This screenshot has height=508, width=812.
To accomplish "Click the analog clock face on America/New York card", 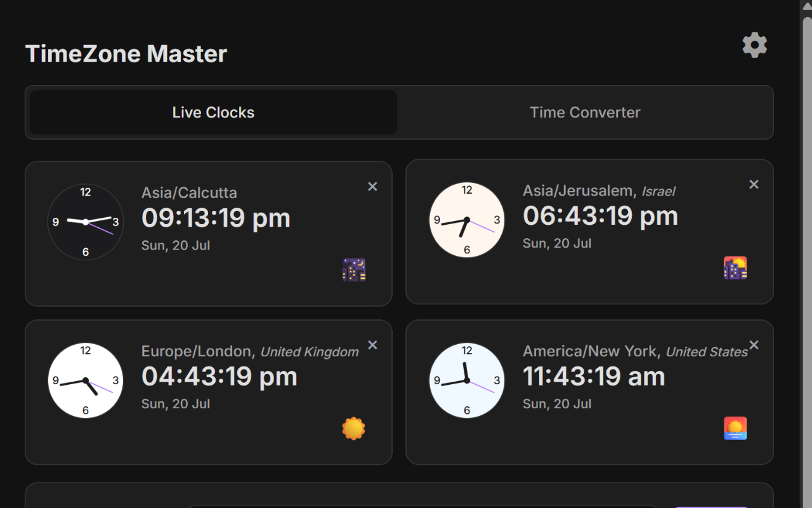I will click(467, 380).
